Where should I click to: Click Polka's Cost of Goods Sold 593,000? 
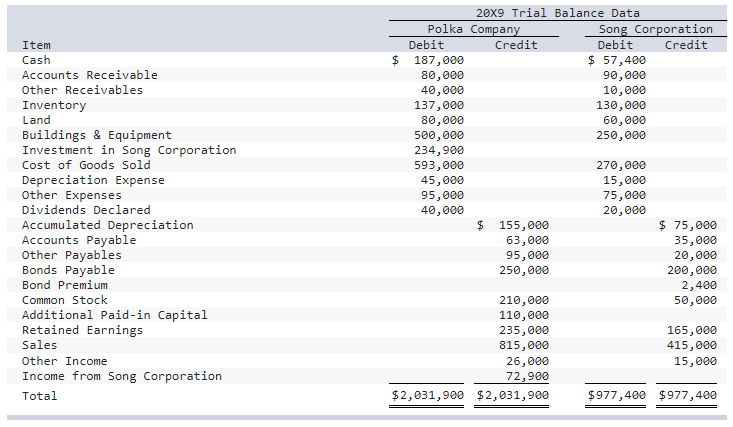point(438,165)
